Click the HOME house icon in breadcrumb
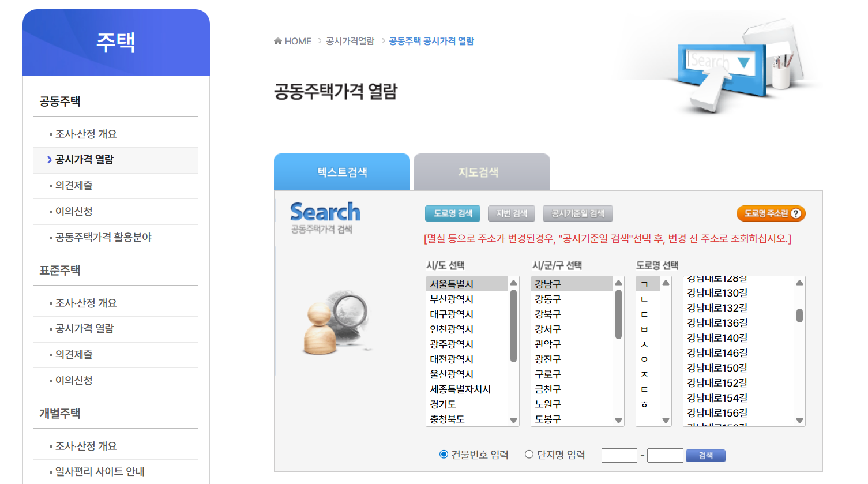868x484 pixels. coord(278,41)
